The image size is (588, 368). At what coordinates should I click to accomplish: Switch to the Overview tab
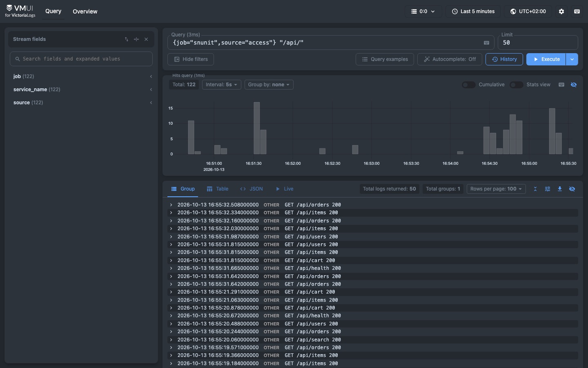(x=85, y=11)
